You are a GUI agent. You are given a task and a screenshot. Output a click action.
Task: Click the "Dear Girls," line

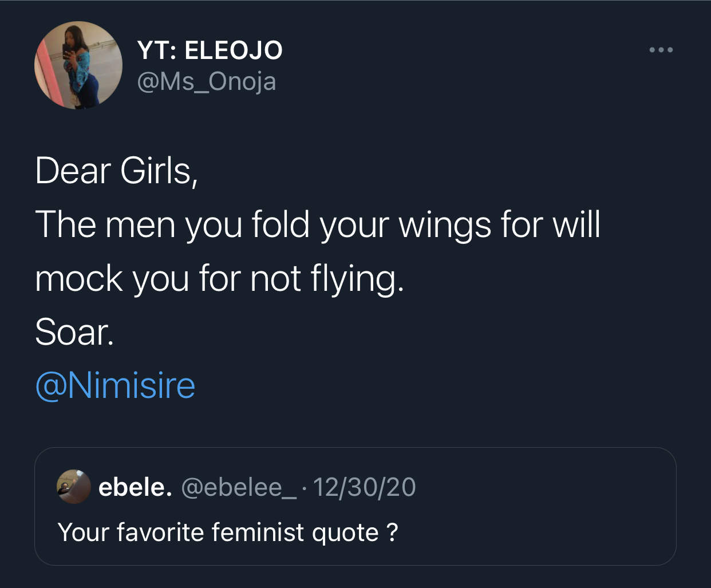(116, 171)
